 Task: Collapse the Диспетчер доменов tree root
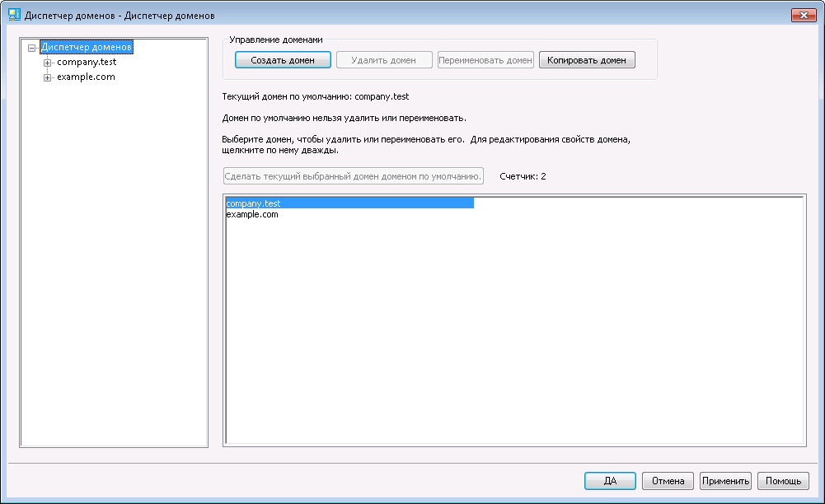[x=31, y=48]
